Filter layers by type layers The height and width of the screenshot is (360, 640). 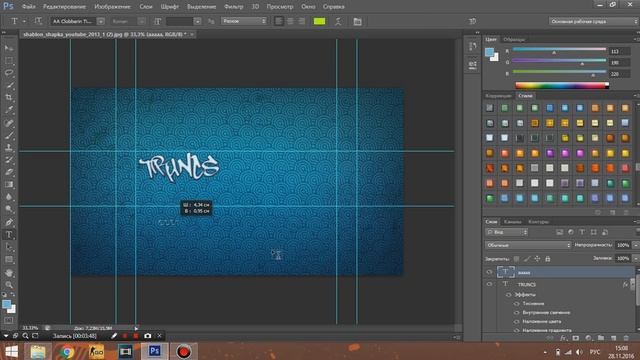[x=582, y=232]
